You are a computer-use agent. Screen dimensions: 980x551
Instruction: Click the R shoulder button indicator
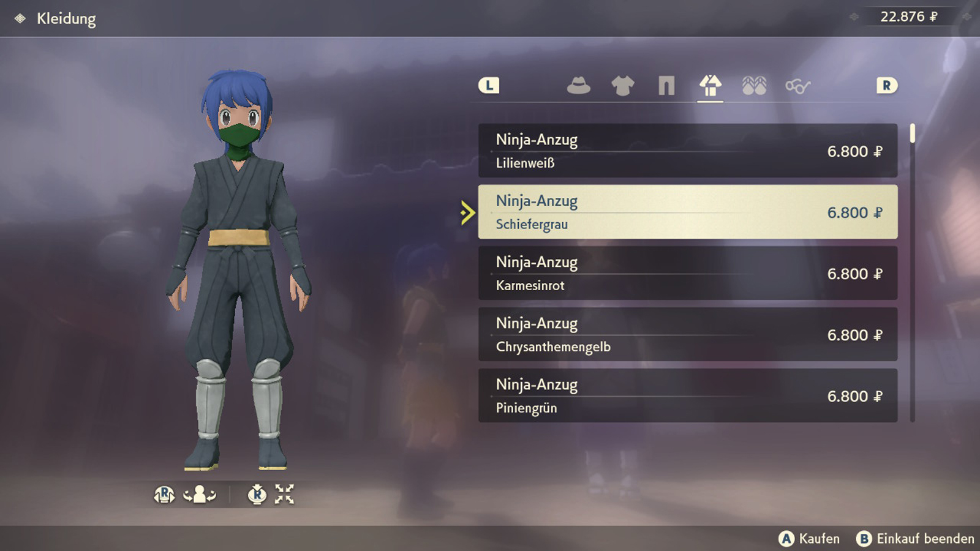click(x=886, y=86)
